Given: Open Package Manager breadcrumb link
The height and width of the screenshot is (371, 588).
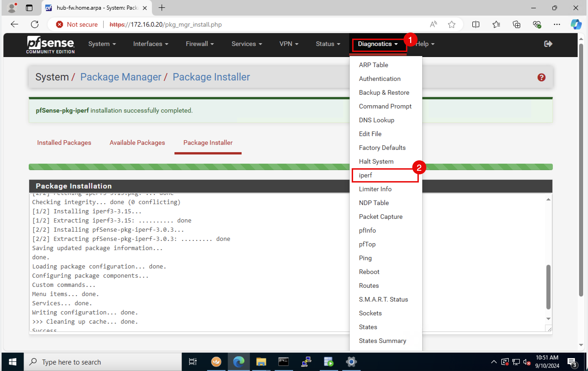Looking at the screenshot, I should tap(121, 77).
